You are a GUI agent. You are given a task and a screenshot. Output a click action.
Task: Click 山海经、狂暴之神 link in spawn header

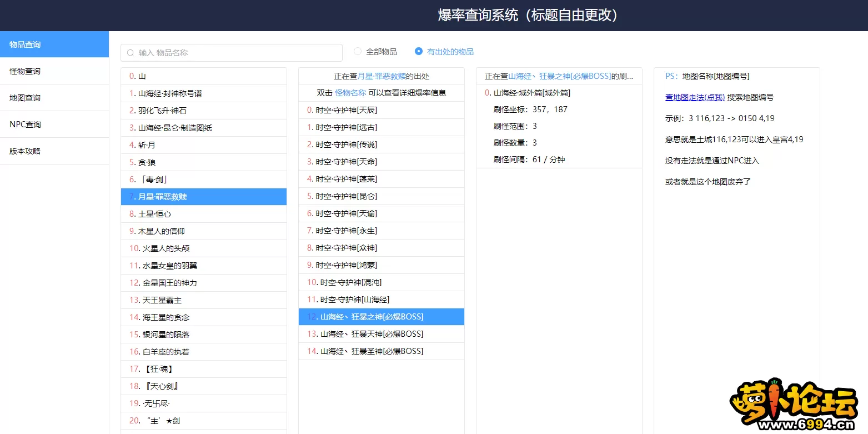click(x=560, y=76)
